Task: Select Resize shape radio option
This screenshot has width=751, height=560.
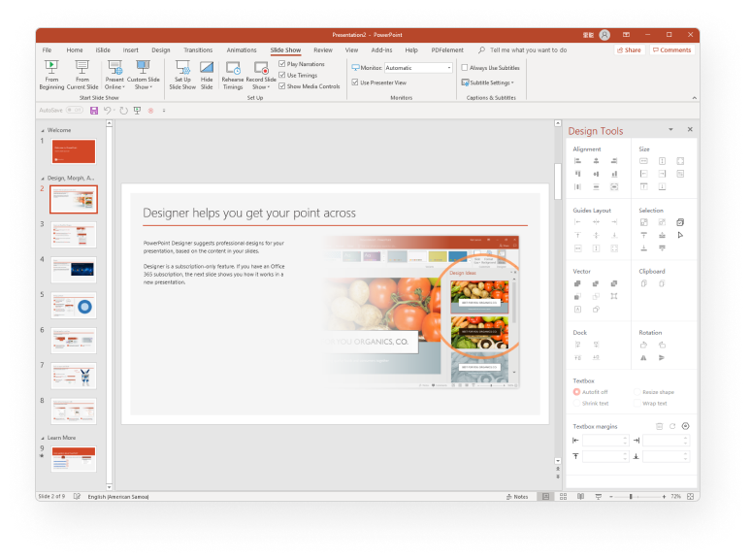Action: click(637, 392)
